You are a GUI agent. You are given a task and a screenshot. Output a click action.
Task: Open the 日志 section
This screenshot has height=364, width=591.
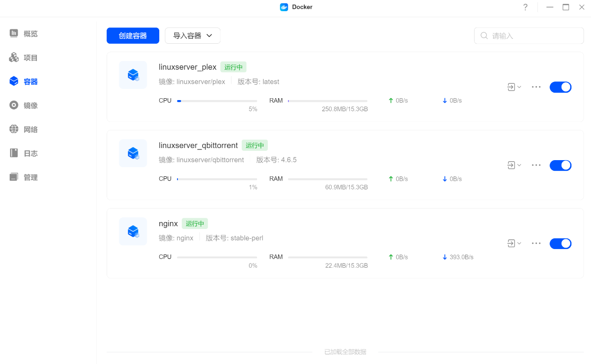31,153
